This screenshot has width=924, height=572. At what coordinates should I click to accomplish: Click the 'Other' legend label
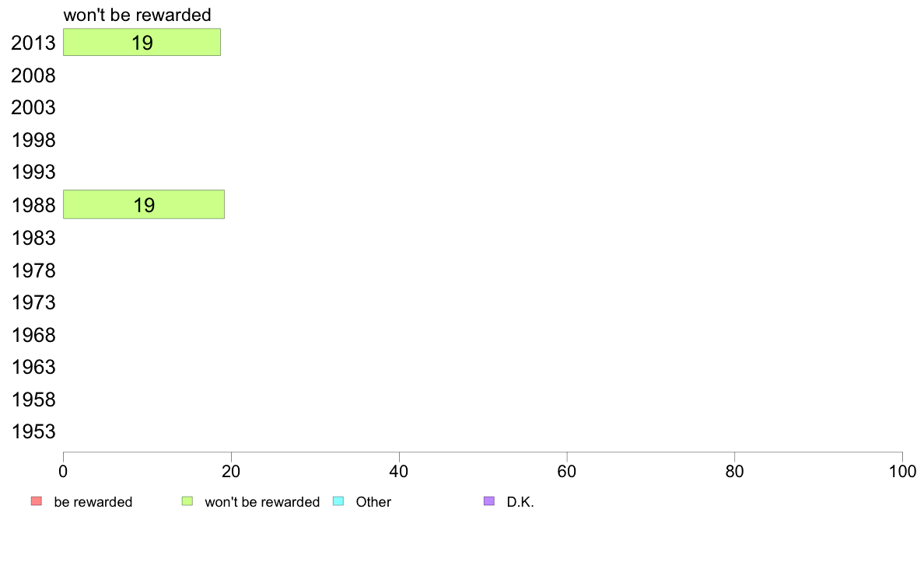click(373, 502)
